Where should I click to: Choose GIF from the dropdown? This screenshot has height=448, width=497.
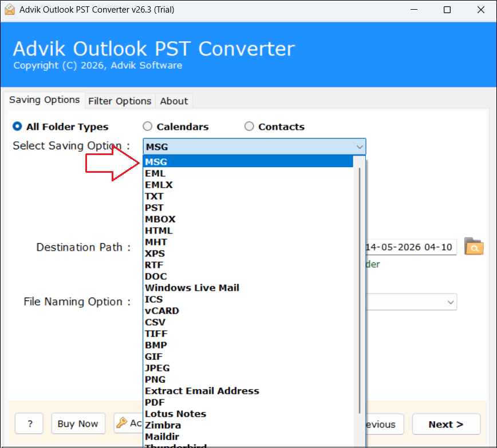[248, 356]
